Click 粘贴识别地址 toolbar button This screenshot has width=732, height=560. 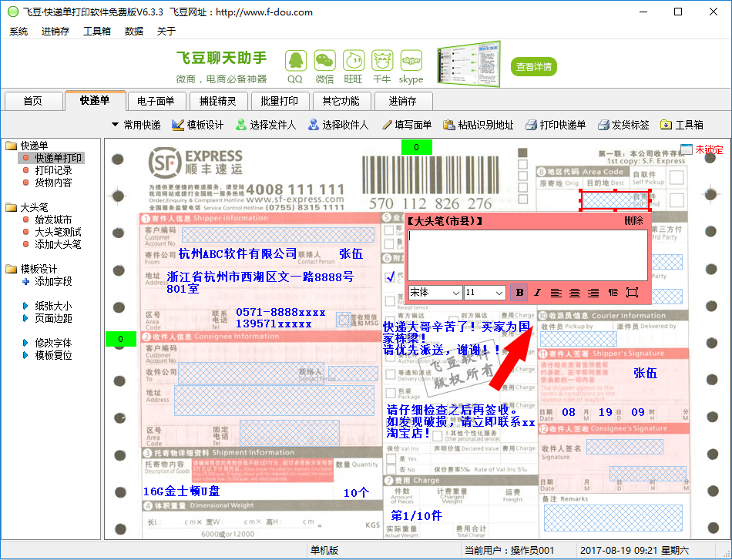point(478,125)
